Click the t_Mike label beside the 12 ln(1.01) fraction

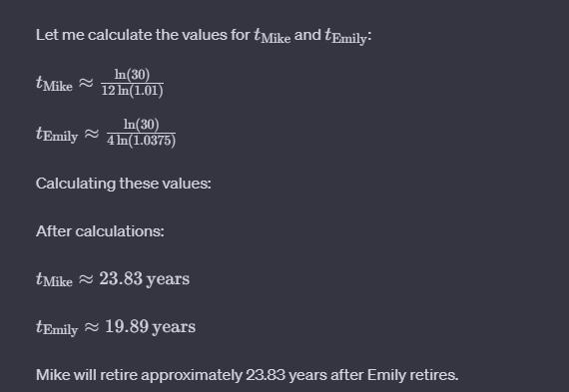[x=54, y=84]
